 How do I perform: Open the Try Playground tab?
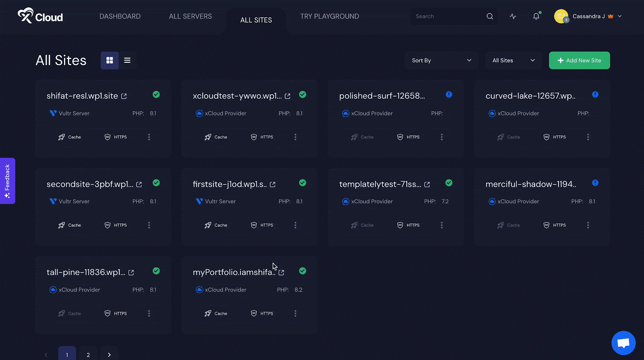tap(329, 17)
